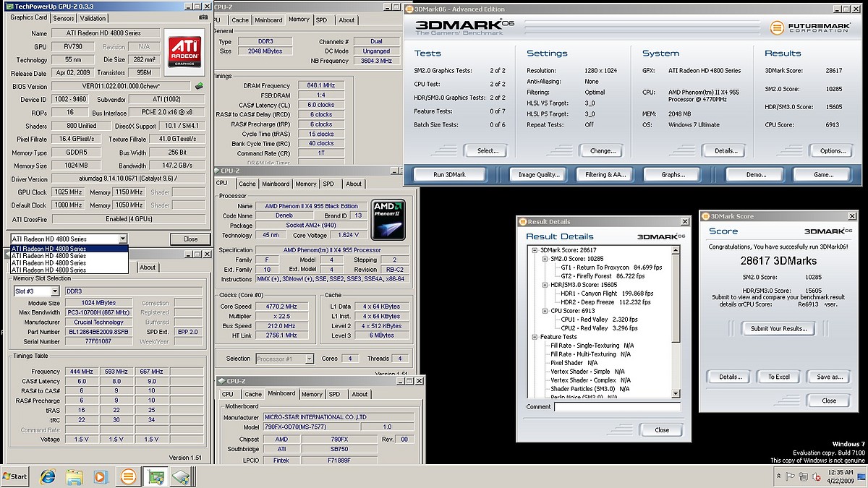Viewport: 868px width, 488px height.
Task: Click Save as... in 3DMark Score
Action: point(829,377)
